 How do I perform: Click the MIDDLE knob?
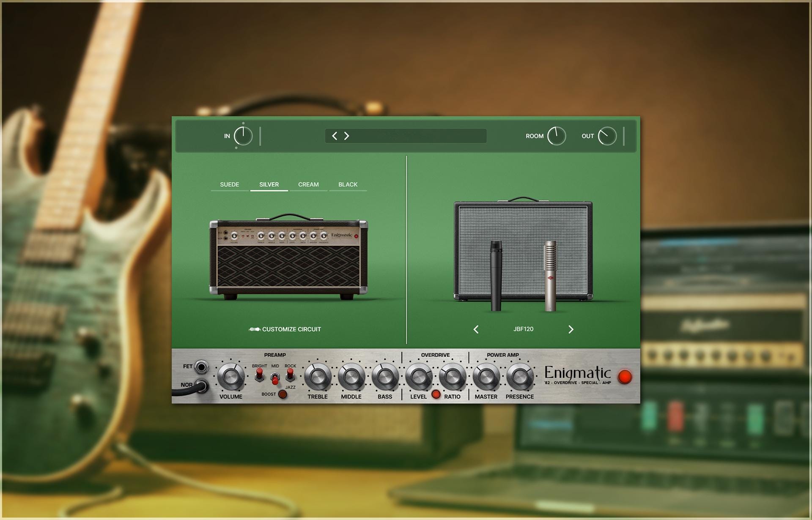(351, 376)
